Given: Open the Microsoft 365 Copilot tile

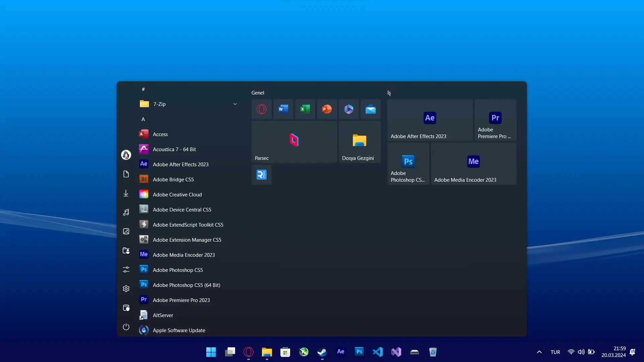Looking at the screenshot, I should click(x=349, y=109).
